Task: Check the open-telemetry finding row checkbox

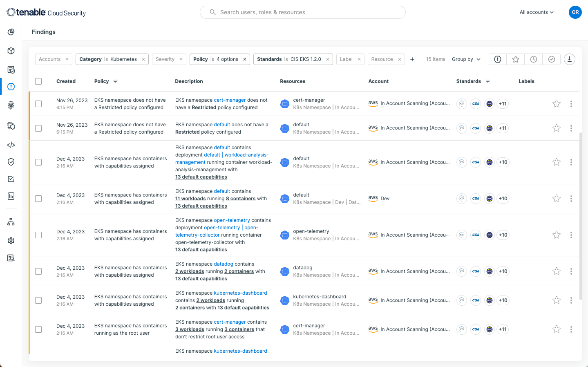Action: click(x=38, y=235)
